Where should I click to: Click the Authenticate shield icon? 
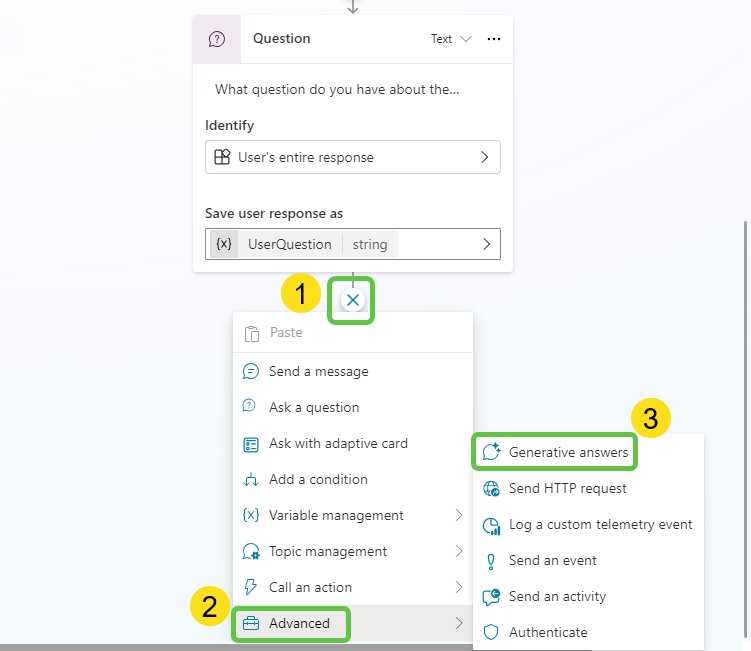point(491,632)
